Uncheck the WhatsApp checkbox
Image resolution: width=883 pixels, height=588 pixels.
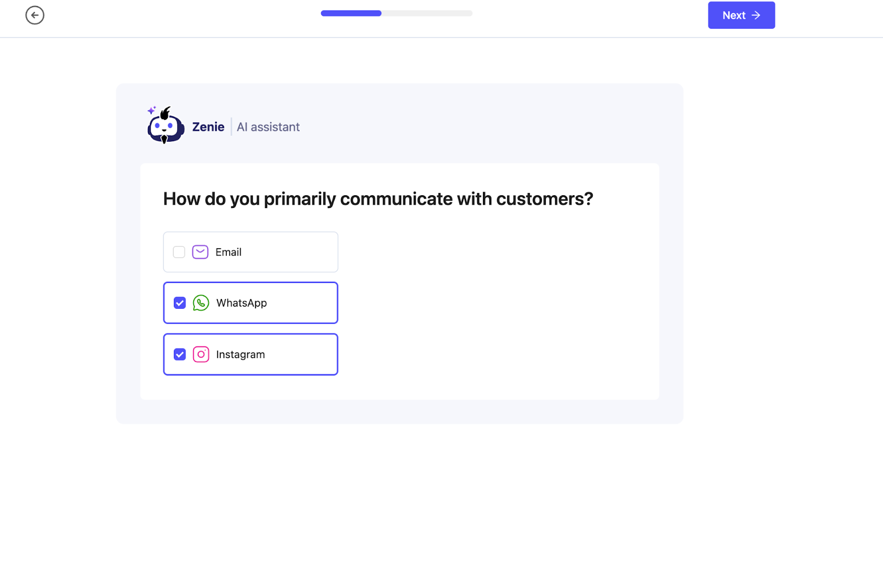[x=180, y=303]
